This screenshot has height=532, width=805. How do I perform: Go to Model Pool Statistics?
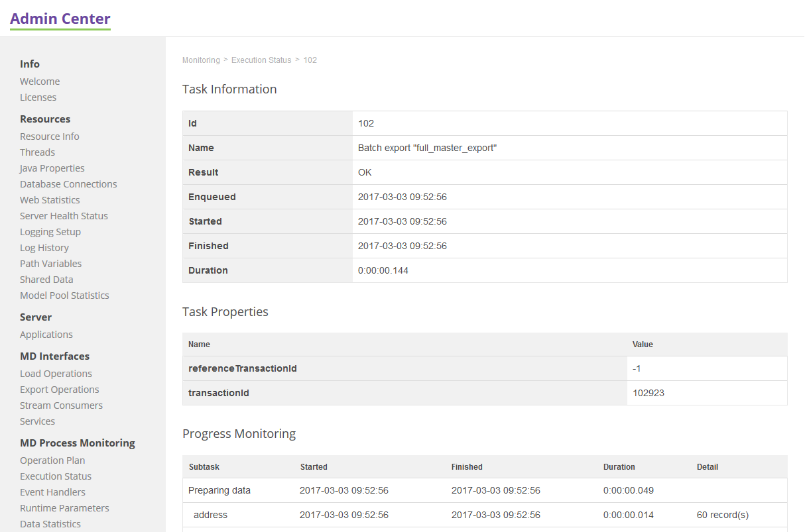[64, 295]
